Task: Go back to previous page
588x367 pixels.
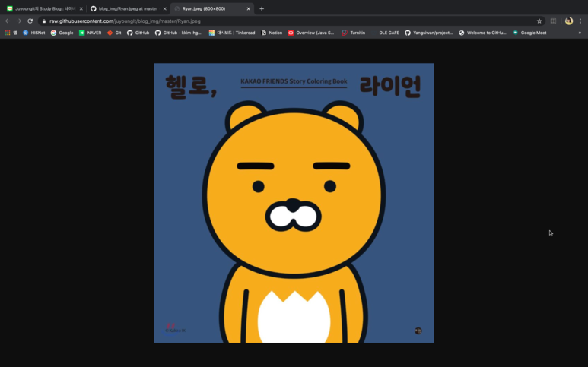Action: click(8, 21)
